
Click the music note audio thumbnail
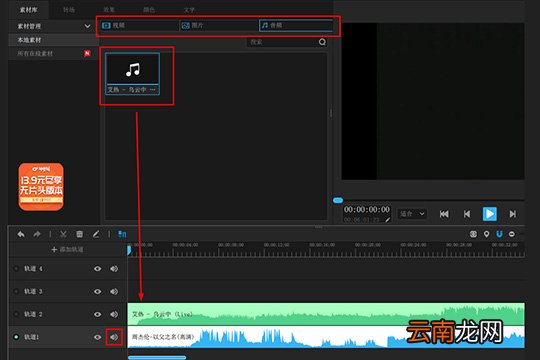[133, 69]
